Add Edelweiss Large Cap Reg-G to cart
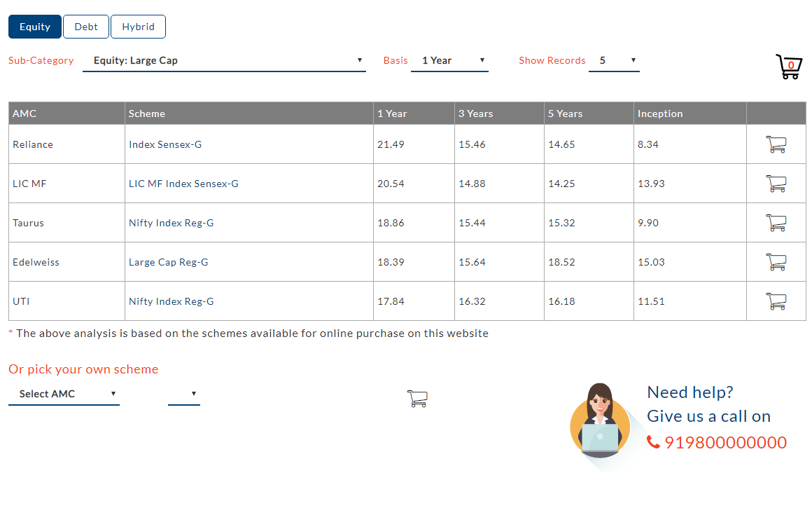The width and height of the screenshot is (812, 522). click(776, 262)
